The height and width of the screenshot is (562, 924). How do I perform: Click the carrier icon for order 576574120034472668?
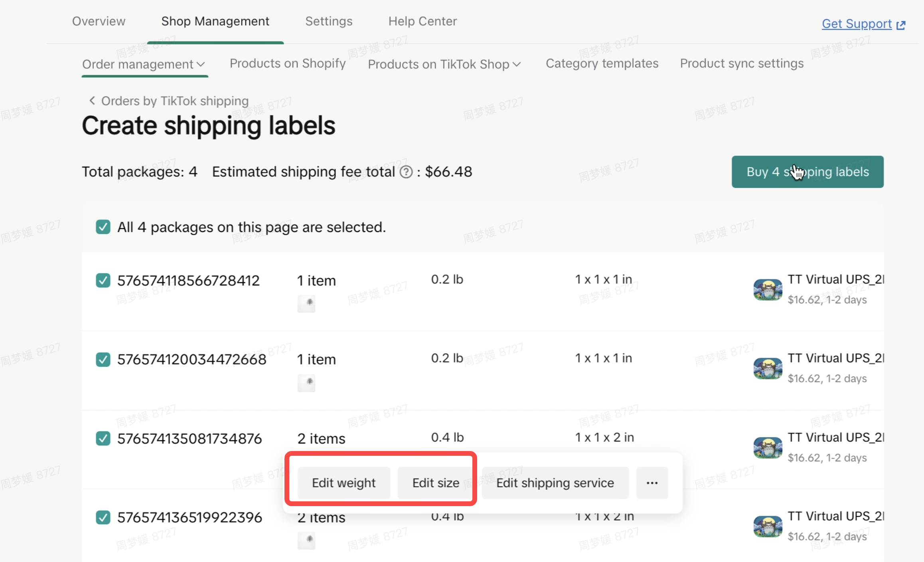click(767, 368)
